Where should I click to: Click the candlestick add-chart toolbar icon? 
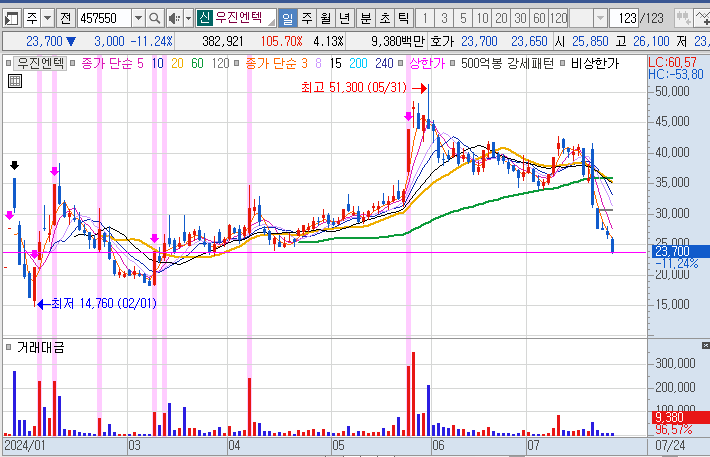(x=682, y=19)
